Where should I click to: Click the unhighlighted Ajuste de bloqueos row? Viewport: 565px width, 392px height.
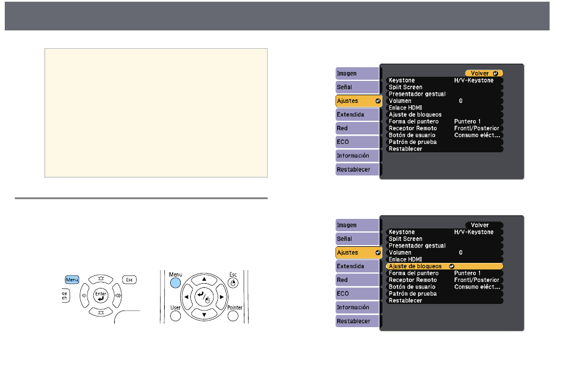pyautogui.click(x=444, y=115)
